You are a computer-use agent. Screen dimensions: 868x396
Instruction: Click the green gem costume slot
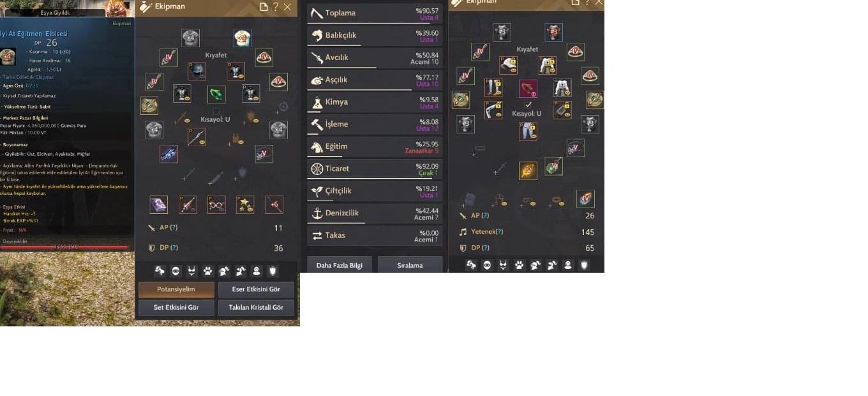point(216,95)
